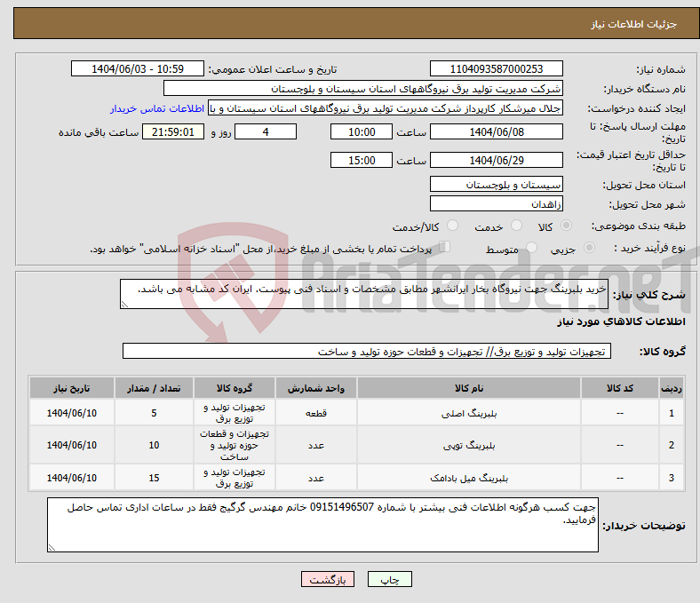
Task: Click the نام دستگاه خریدار field
Action: [x=363, y=89]
